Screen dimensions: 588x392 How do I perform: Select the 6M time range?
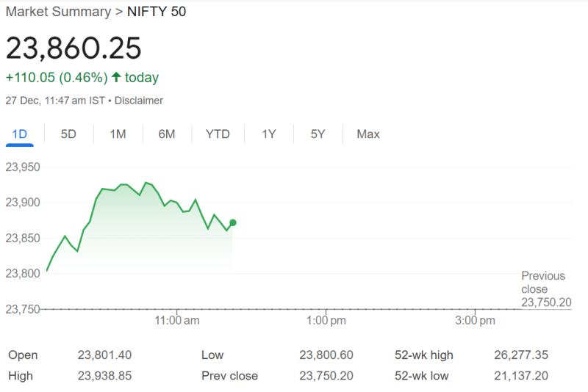tap(167, 134)
